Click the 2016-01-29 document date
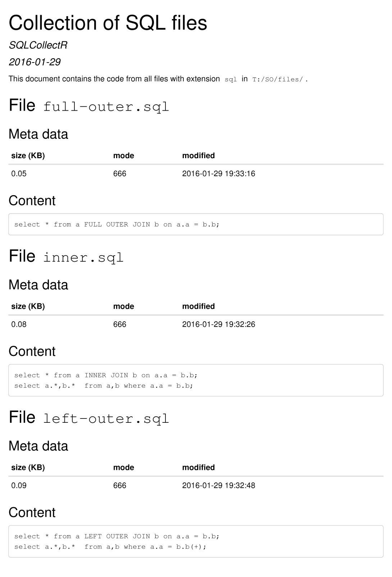Viewport: 392px width, 577px height. coord(35,62)
